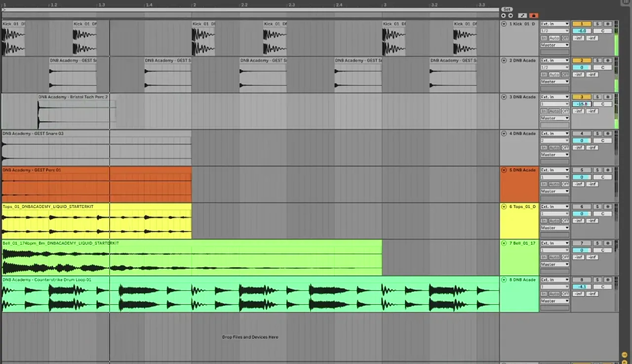Screen dimensions: 632x364
Task: Set track 5 monitor to Auto
Action: pos(554,184)
